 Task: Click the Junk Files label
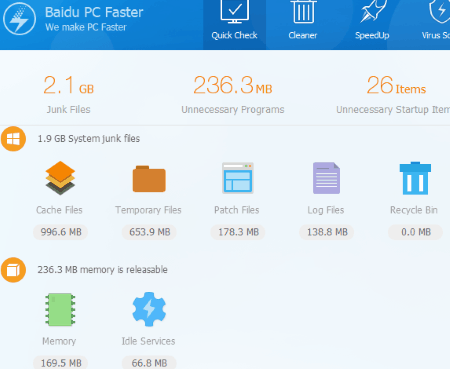pos(68,110)
